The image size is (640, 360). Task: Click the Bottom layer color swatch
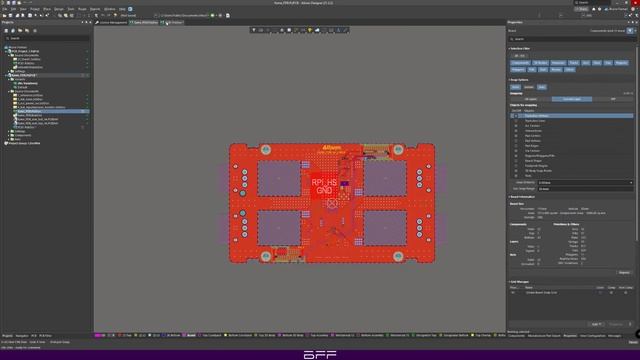164,336
